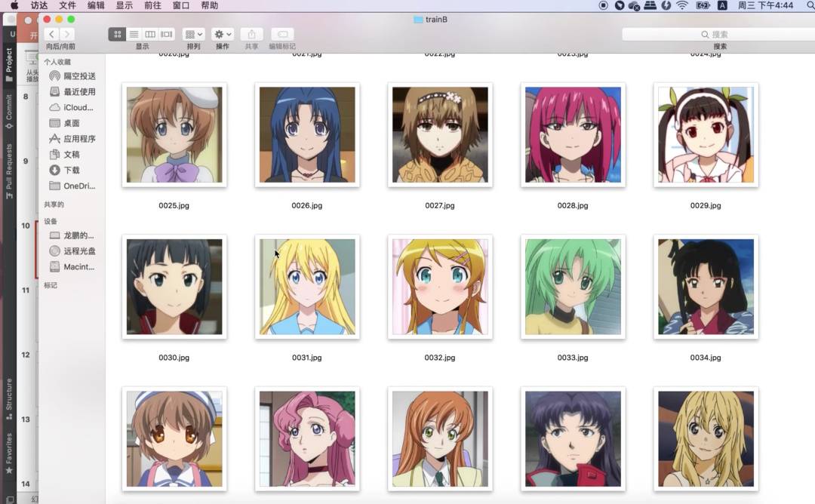Viewport: 815px width, 504px height.
Task: Open Recents (最近使用) in sidebar
Action: (72, 91)
